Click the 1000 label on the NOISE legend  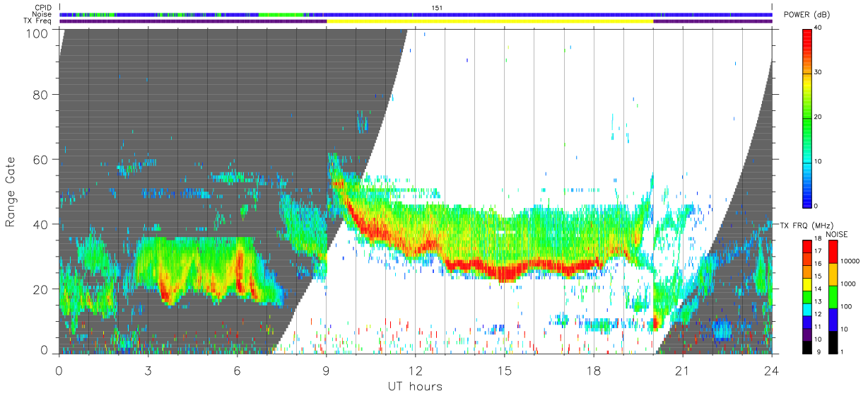847,284
